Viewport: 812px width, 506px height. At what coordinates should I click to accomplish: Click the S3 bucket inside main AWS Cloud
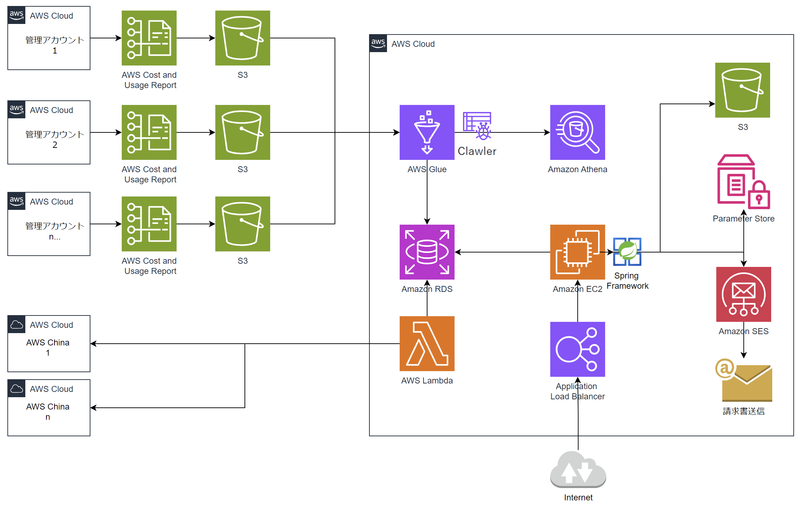point(742,90)
